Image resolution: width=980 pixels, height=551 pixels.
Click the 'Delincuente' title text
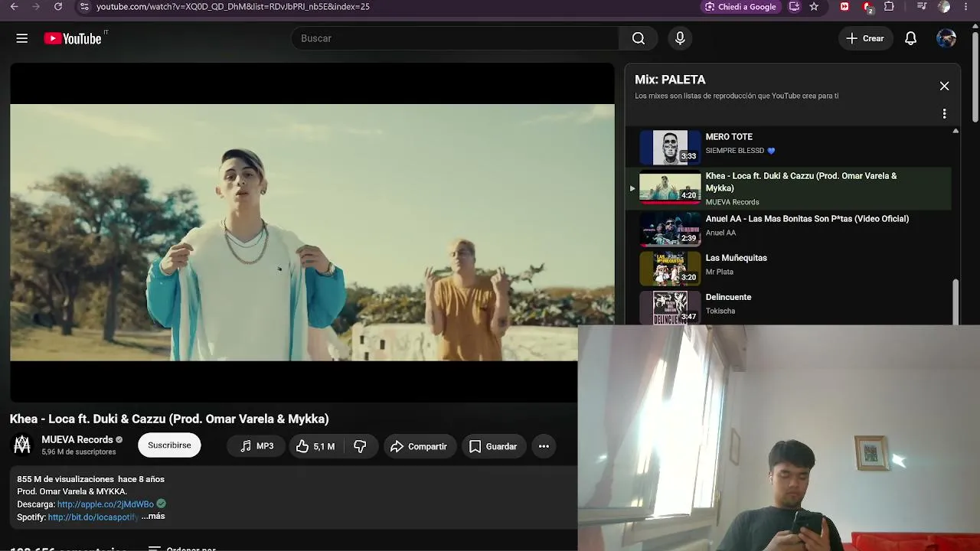click(x=728, y=297)
